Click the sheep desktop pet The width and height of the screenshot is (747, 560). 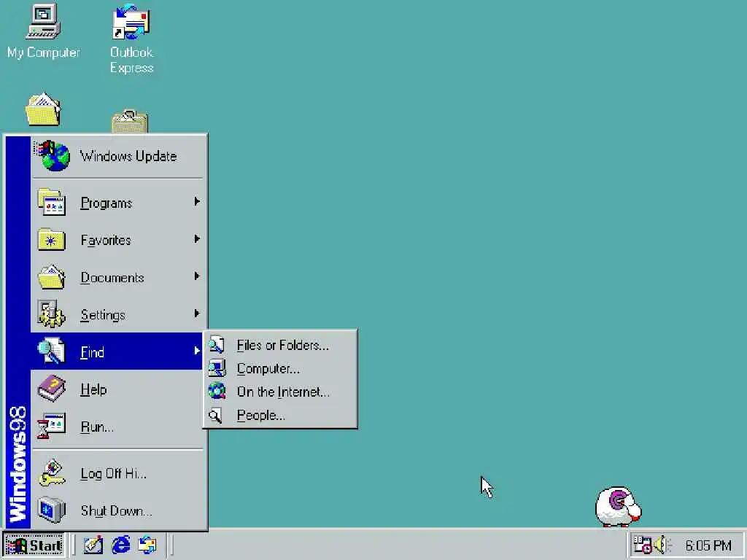[618, 506]
